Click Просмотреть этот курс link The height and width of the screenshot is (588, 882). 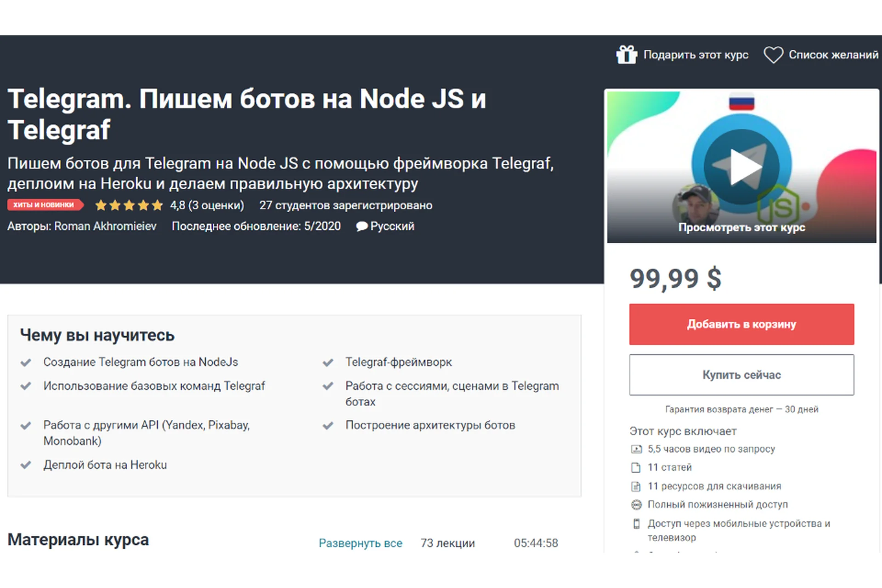coord(741,227)
